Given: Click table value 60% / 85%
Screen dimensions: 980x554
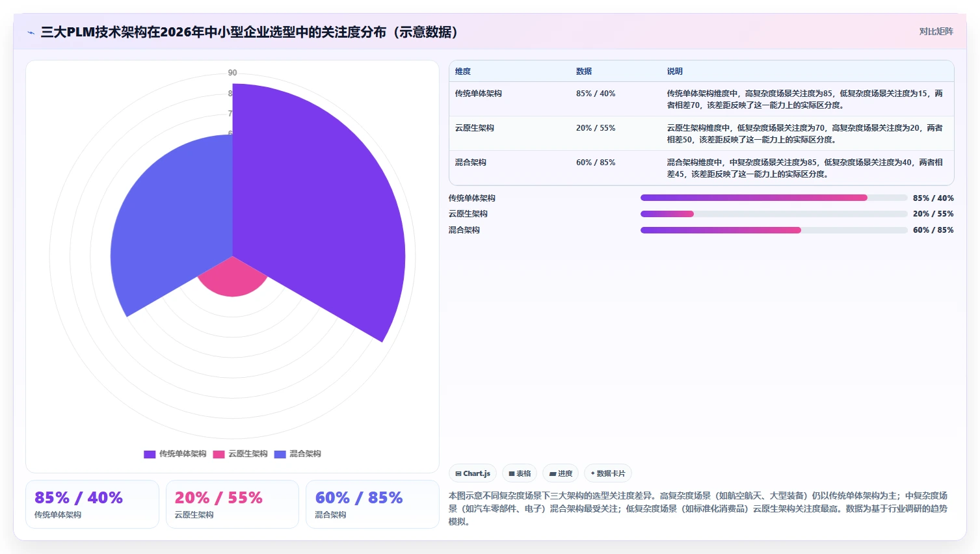Looking at the screenshot, I should (x=596, y=163).
